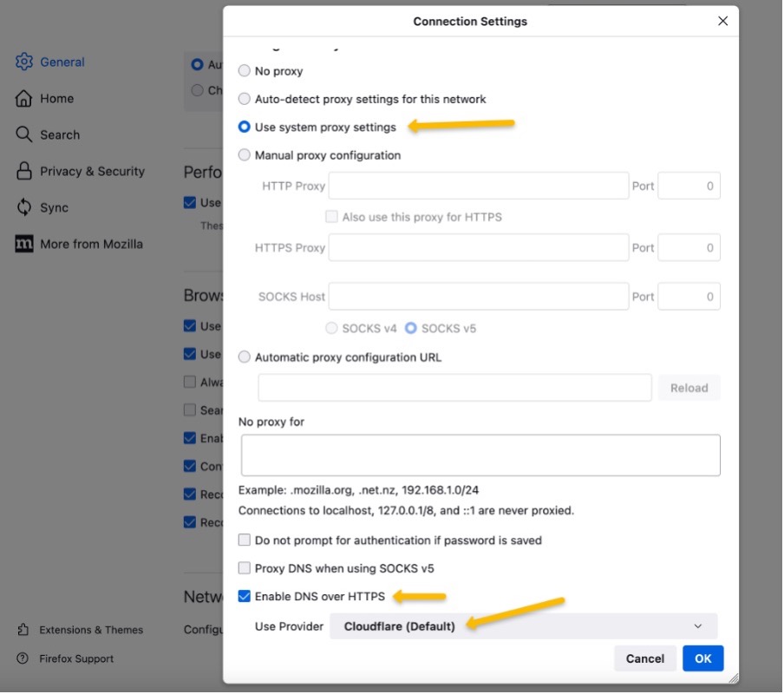Click the No proxy for text area
The width and height of the screenshot is (784, 694).
pos(480,455)
